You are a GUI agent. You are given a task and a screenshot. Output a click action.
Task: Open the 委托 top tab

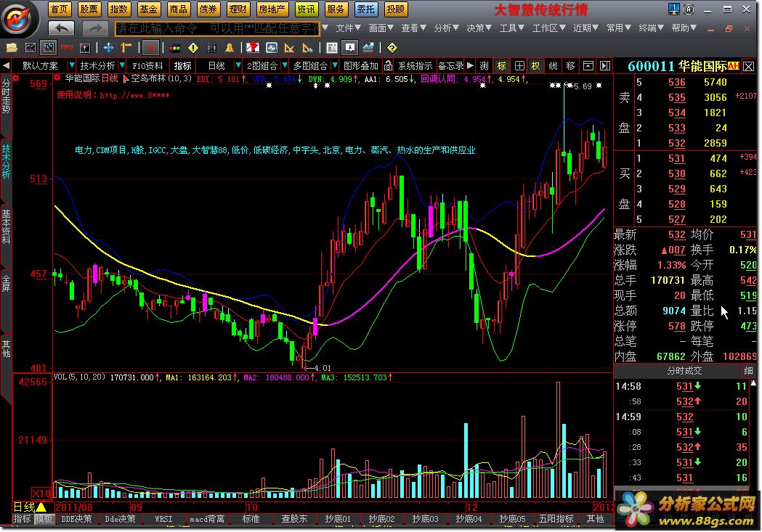[x=365, y=9]
